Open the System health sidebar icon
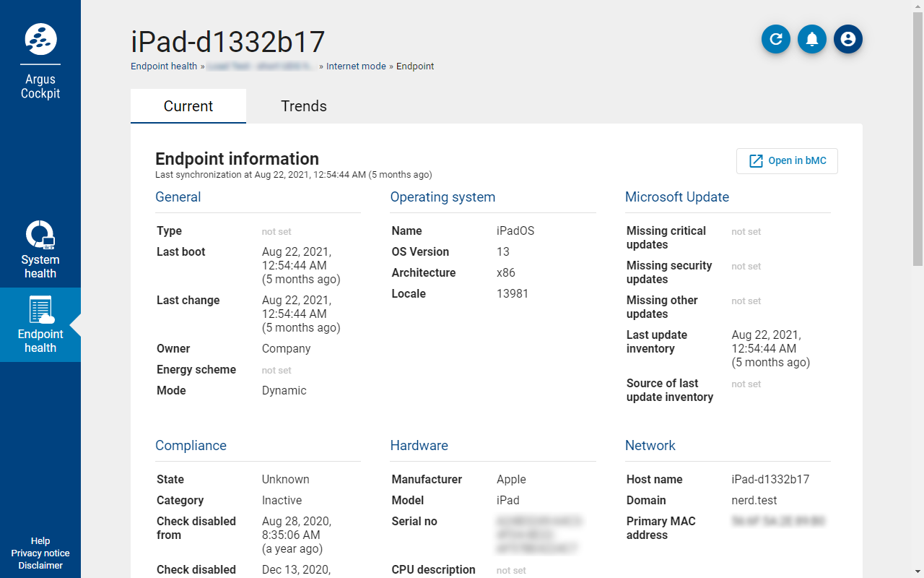Viewport: 924px width, 578px height. pyautogui.click(x=40, y=235)
